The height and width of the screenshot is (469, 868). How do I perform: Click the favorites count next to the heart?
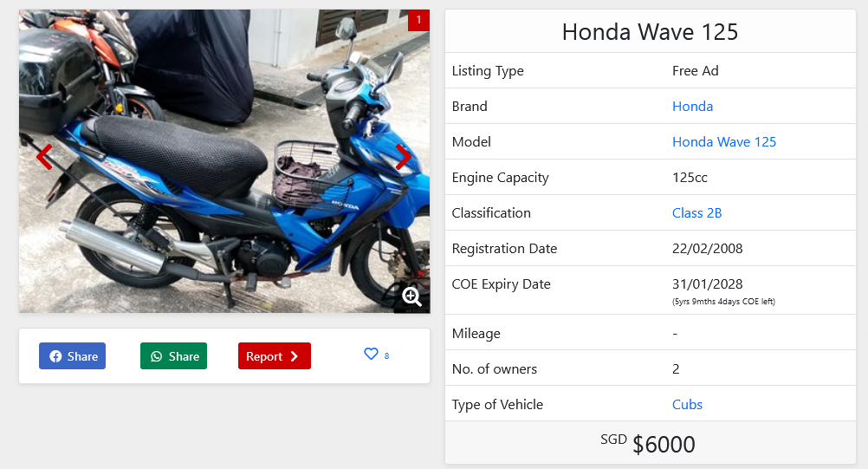click(x=386, y=356)
